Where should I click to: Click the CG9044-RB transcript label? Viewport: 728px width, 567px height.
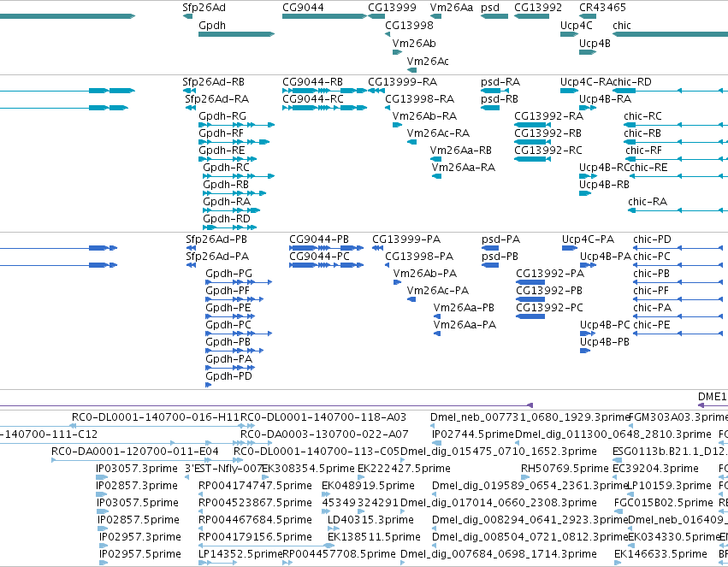(312, 82)
